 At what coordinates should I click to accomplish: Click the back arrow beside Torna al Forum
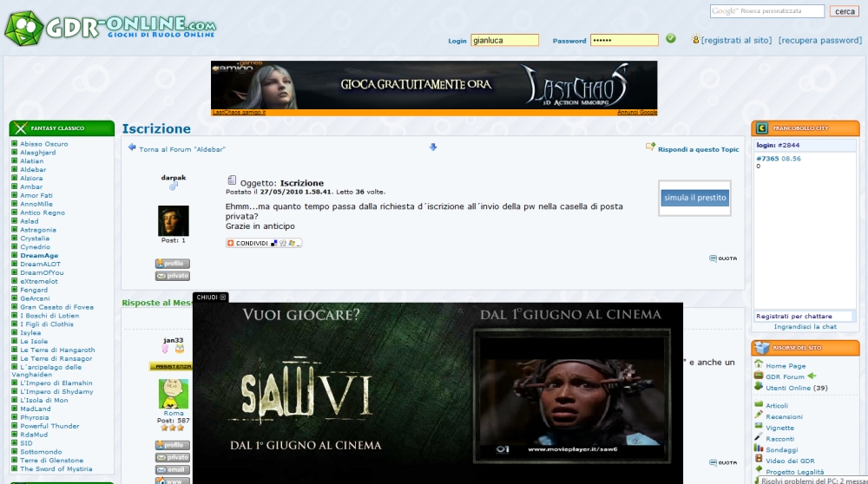132,147
